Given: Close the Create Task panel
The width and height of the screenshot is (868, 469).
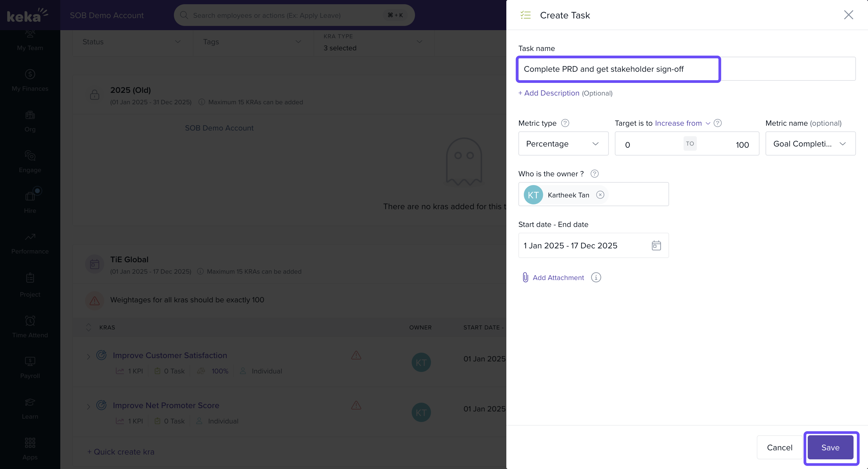Looking at the screenshot, I should 848,15.
